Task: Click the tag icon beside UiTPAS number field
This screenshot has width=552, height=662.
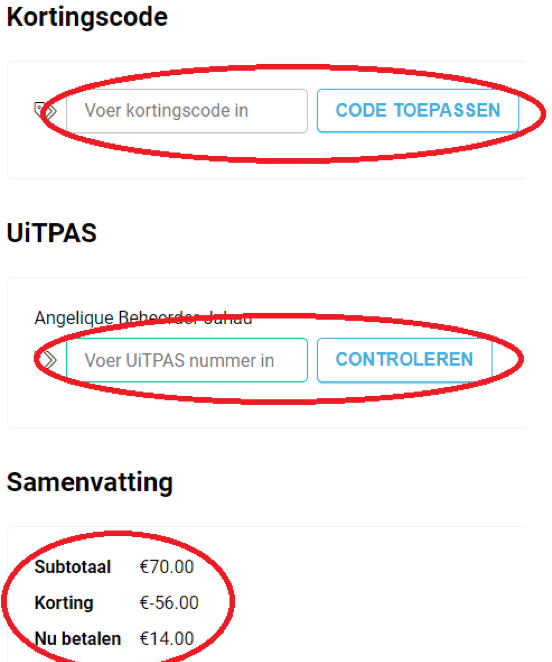Action: 46,360
